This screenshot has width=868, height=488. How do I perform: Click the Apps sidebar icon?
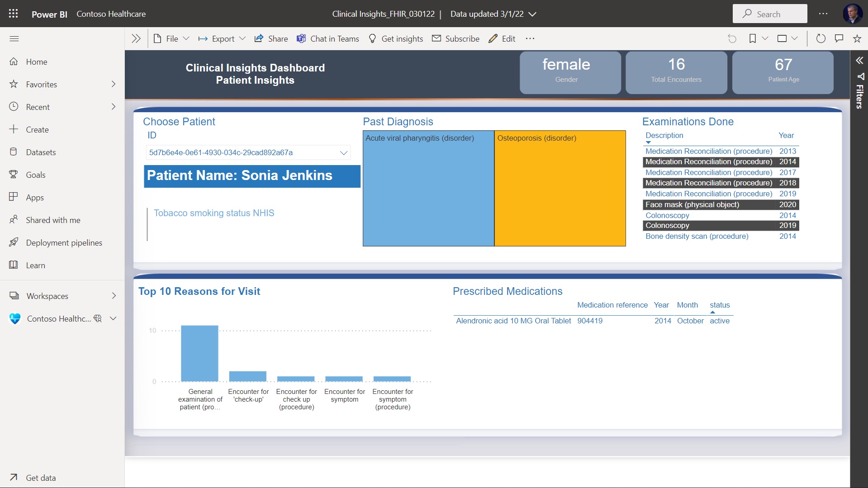pos(14,197)
